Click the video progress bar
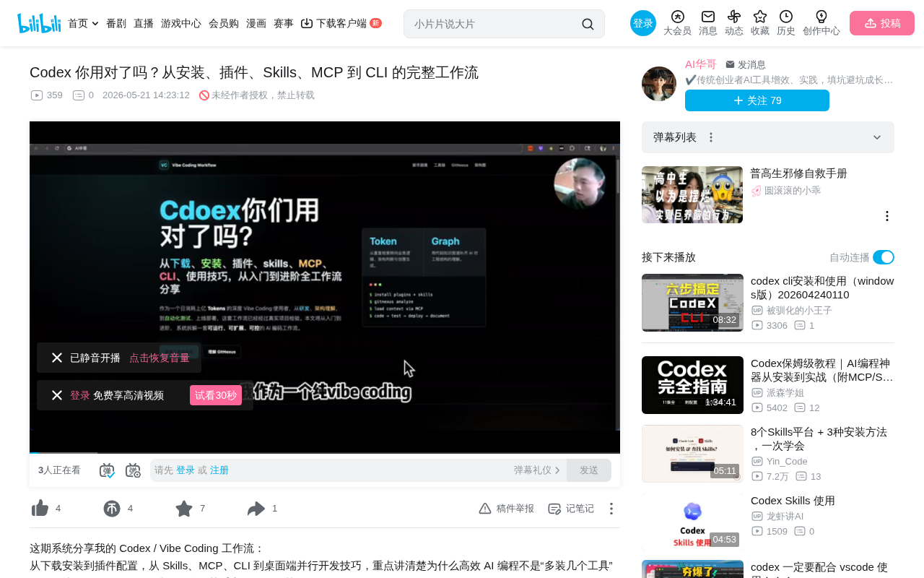The image size is (924, 578). pyautogui.click(x=325, y=452)
